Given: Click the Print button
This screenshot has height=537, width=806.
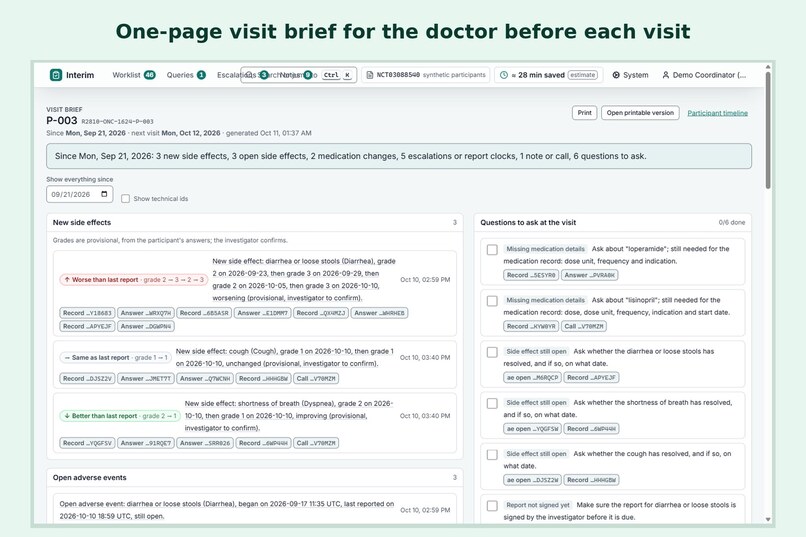Looking at the screenshot, I should pyautogui.click(x=584, y=113).
